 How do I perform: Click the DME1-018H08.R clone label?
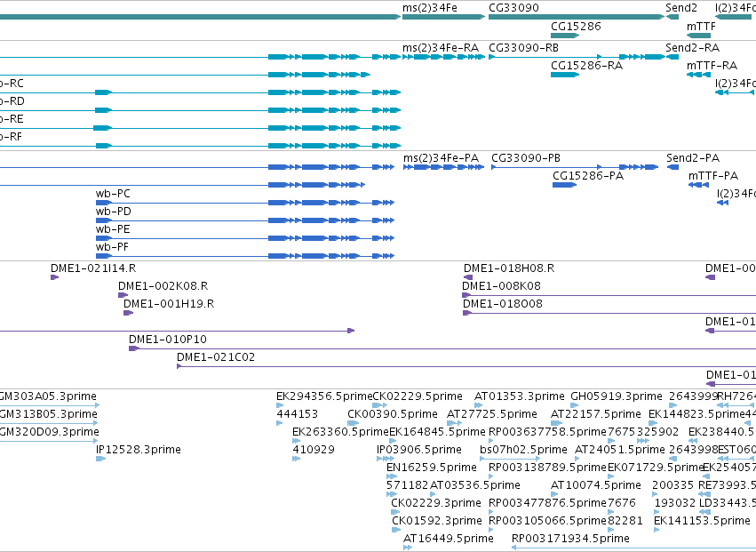[x=509, y=268]
